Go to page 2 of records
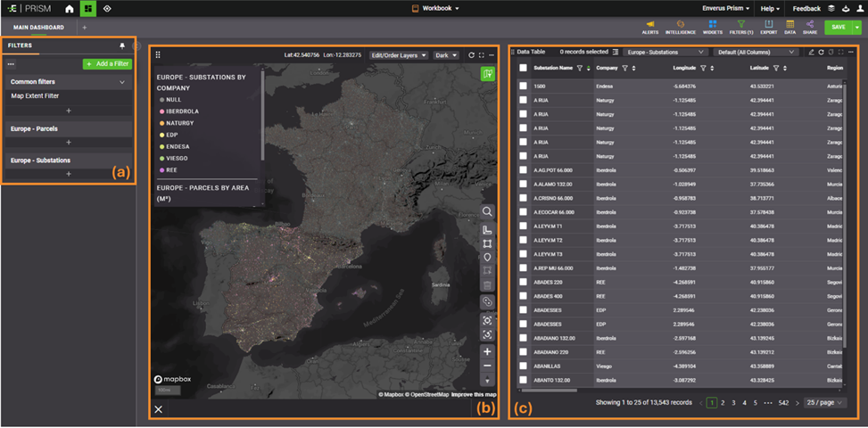The image size is (868, 428). tap(723, 402)
